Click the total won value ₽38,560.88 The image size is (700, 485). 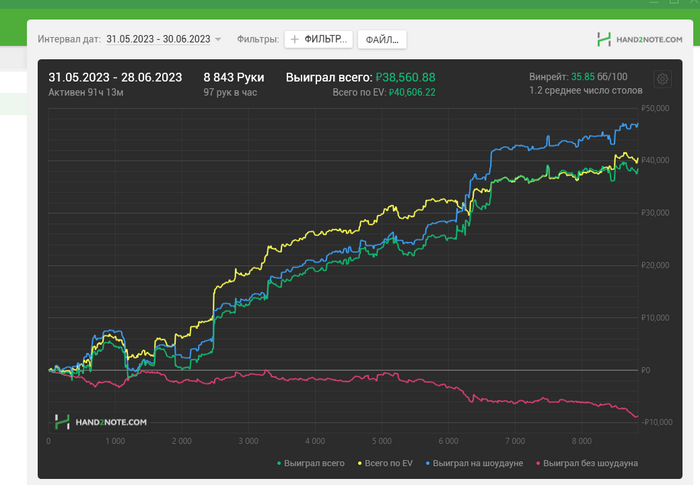tap(405, 77)
